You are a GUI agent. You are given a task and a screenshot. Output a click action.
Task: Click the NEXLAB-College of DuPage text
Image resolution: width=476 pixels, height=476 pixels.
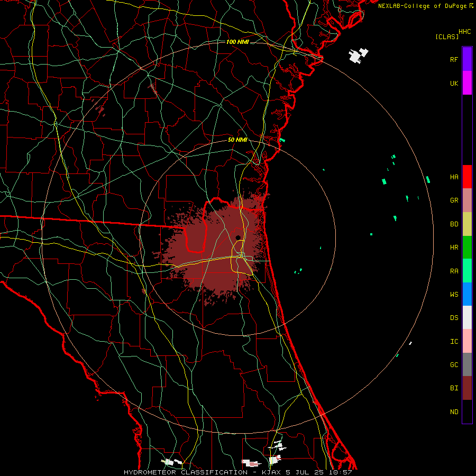(x=422, y=6)
